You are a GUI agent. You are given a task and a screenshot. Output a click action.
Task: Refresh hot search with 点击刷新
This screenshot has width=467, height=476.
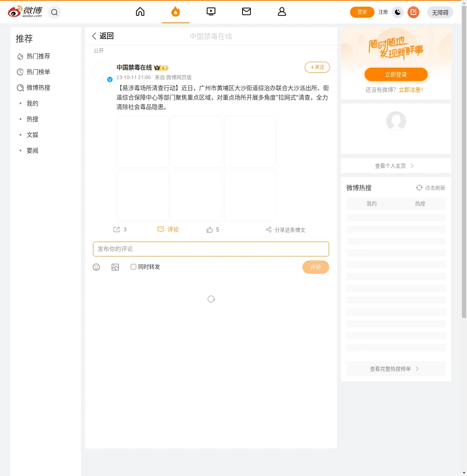click(x=431, y=188)
